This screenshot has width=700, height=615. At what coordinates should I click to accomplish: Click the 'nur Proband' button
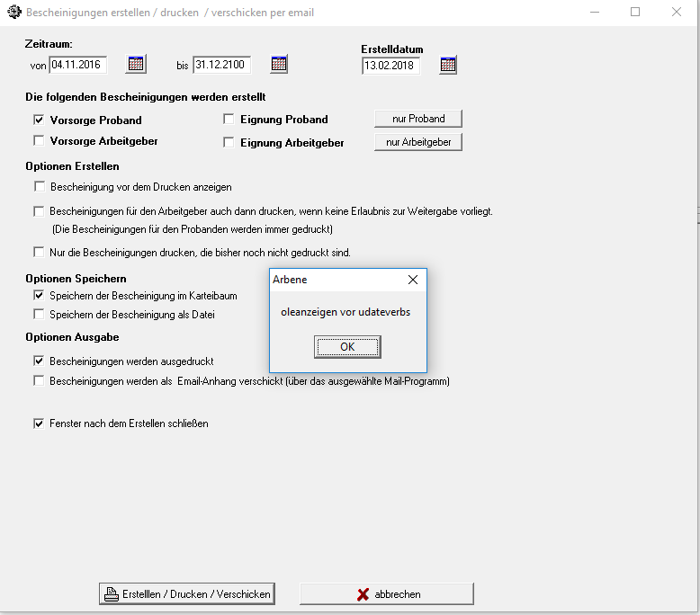[418, 119]
